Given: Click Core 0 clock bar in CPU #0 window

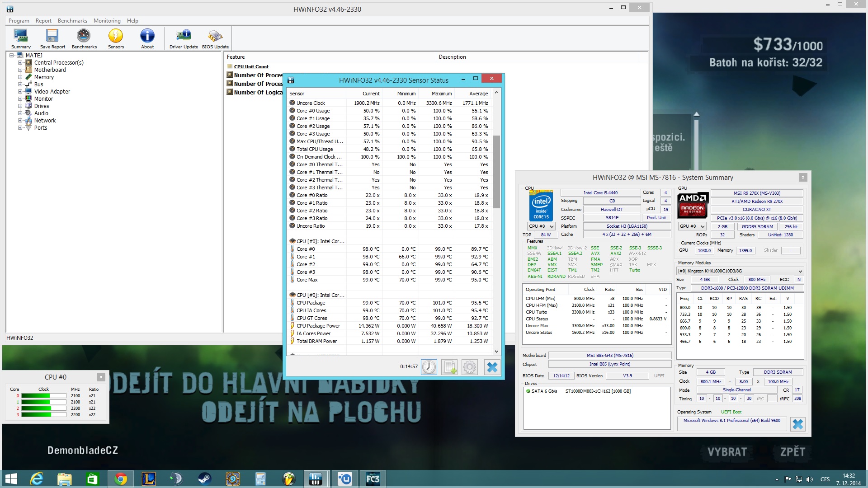Looking at the screenshot, I should (x=43, y=396).
